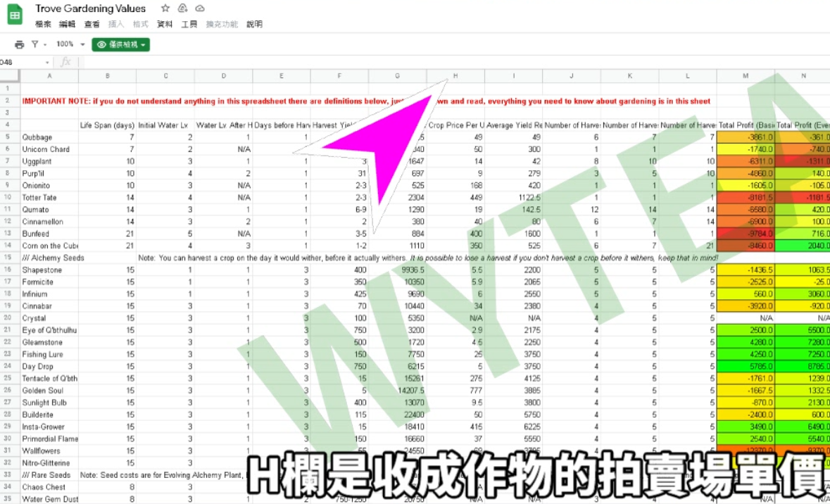The width and height of the screenshot is (830, 504).
Task: Open the 檔案 menu
Action: coord(43,25)
